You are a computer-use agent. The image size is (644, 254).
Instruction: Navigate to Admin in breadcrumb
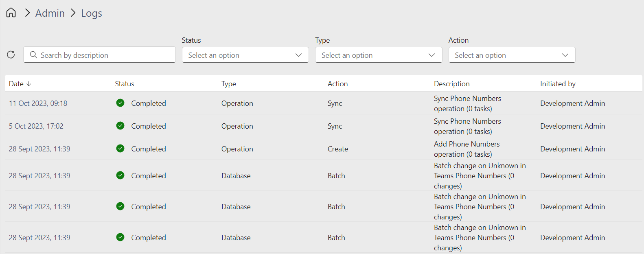(x=50, y=13)
